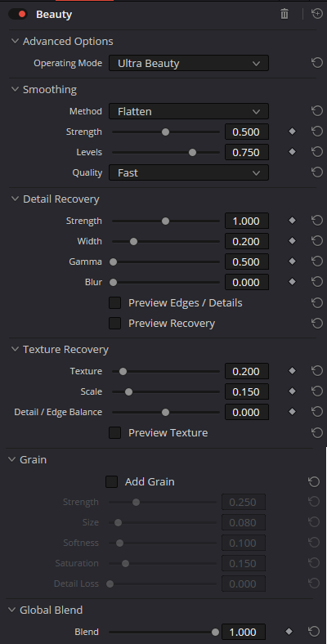
Task: Add keyframe for Gamma parameter
Action: click(292, 262)
